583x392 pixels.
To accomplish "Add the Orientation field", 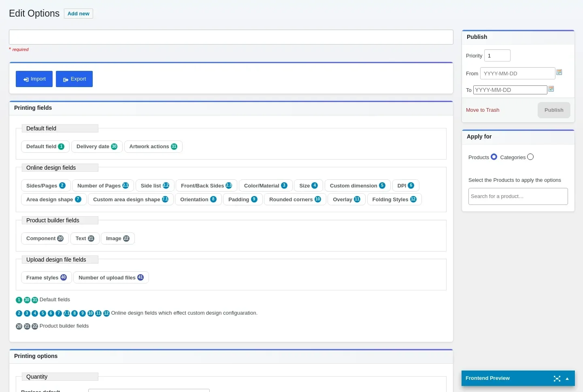I will [x=198, y=200].
